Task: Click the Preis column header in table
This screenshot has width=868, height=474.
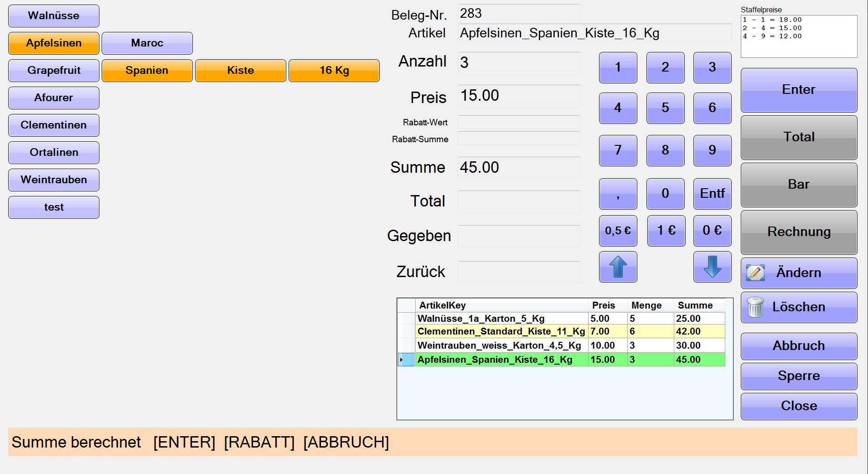Action: (608, 305)
